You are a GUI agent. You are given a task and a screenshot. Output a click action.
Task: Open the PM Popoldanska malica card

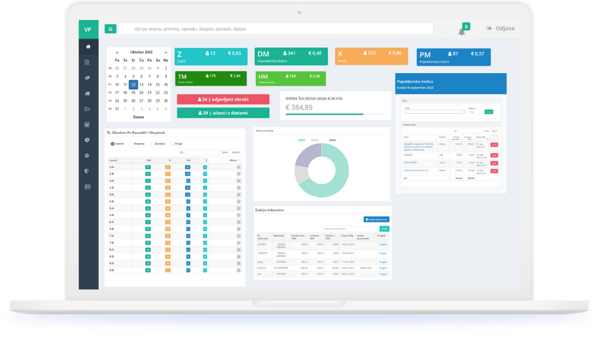(x=453, y=57)
